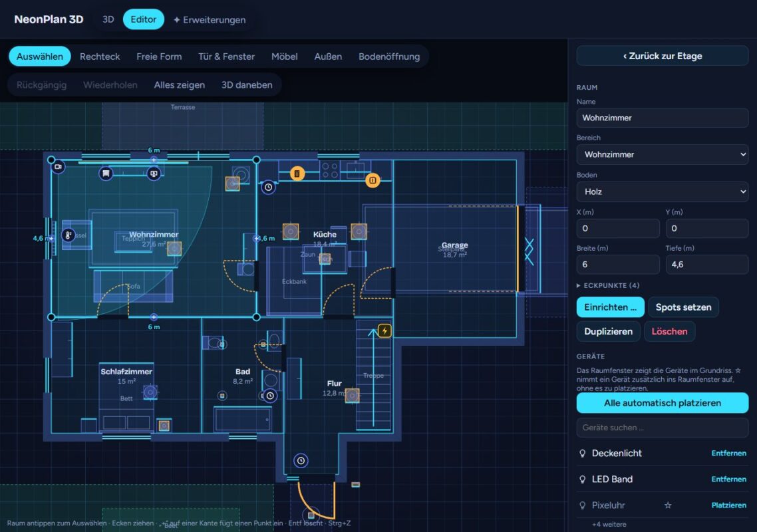This screenshot has height=532, width=757.
Task: Click the lightning bolt icon by the Treppe
Action: pyautogui.click(x=384, y=331)
